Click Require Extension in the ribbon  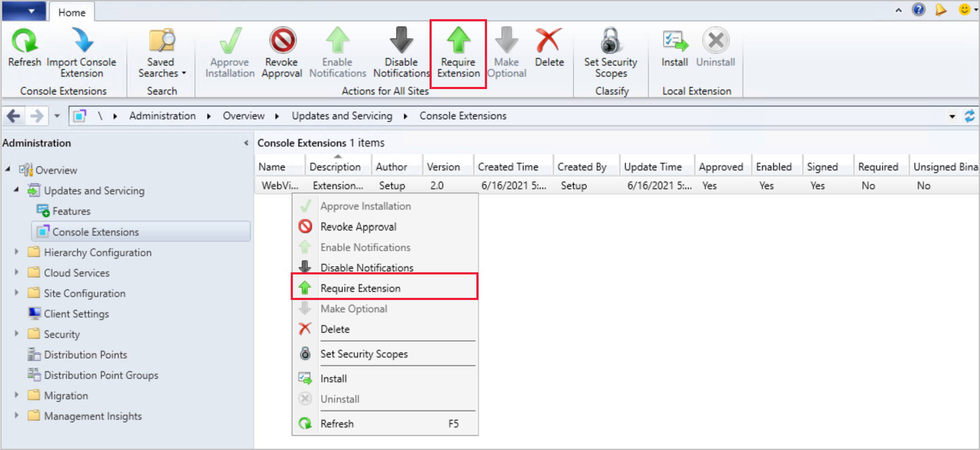pyautogui.click(x=458, y=53)
